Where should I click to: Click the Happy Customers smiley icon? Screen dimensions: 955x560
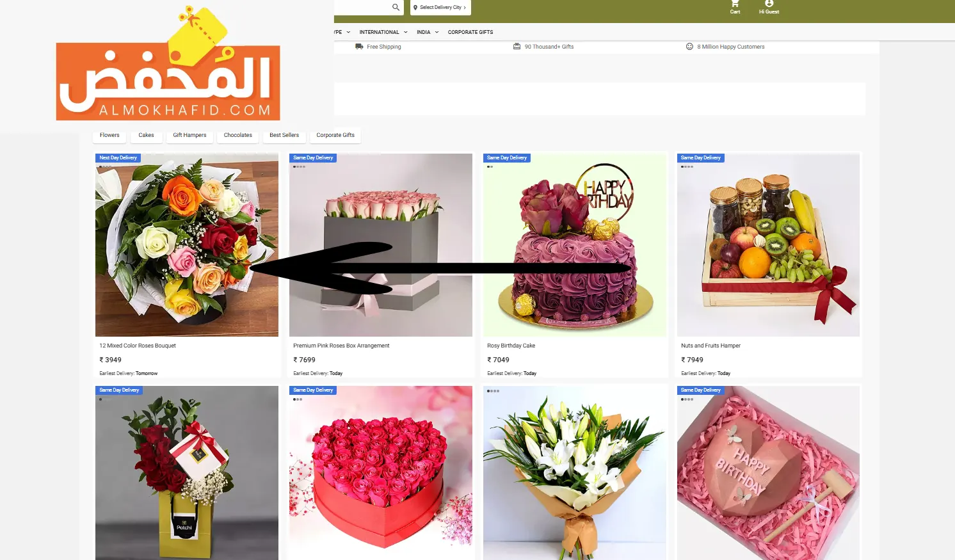[689, 46]
